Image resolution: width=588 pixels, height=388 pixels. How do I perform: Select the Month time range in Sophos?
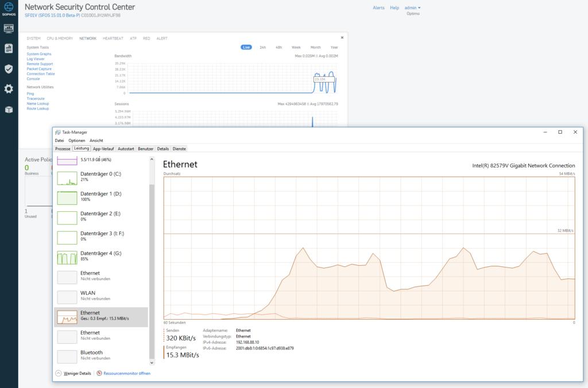pyautogui.click(x=316, y=47)
